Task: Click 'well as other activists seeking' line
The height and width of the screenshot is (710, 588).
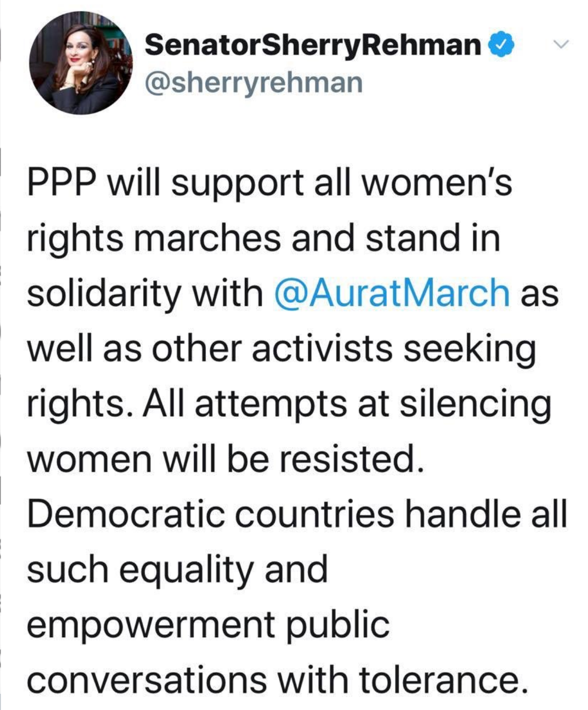Action: 281,348
